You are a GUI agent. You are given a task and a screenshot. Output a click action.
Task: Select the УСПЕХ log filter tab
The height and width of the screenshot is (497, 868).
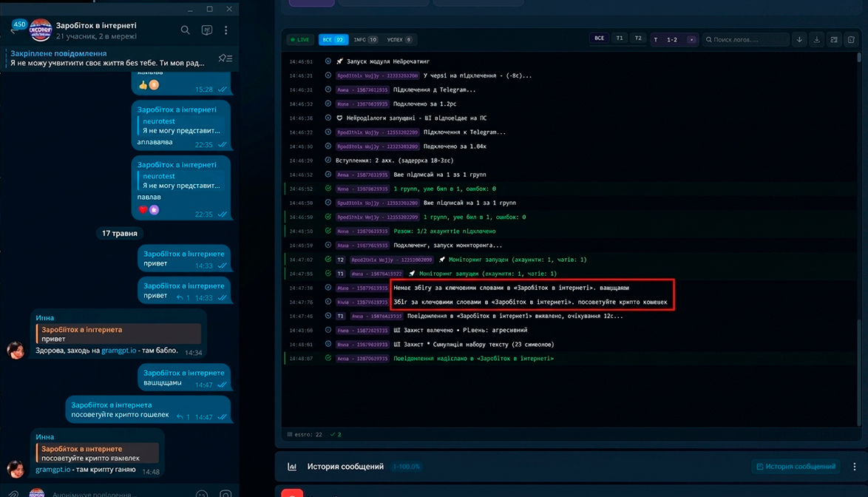[x=399, y=40]
